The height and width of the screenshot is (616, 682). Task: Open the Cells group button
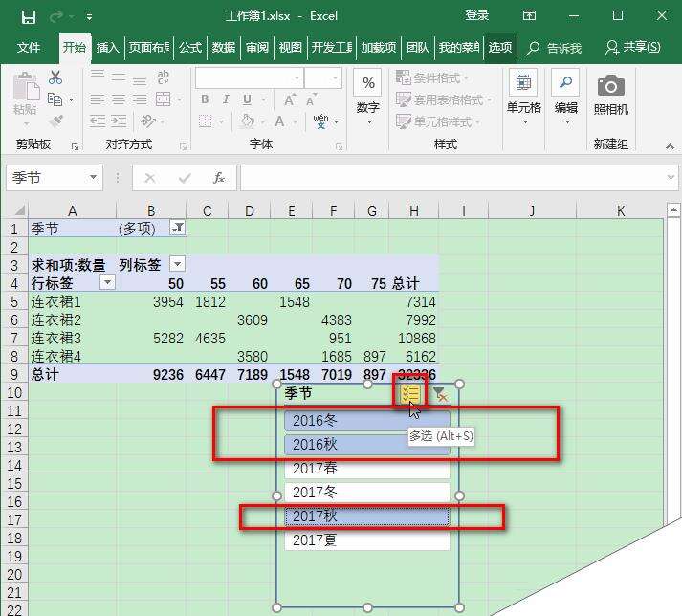click(x=523, y=98)
